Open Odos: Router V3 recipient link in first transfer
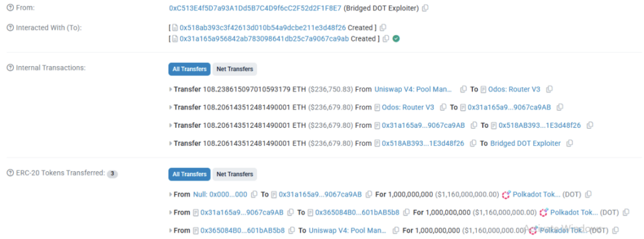The height and width of the screenshot is (239, 644). pos(514,89)
